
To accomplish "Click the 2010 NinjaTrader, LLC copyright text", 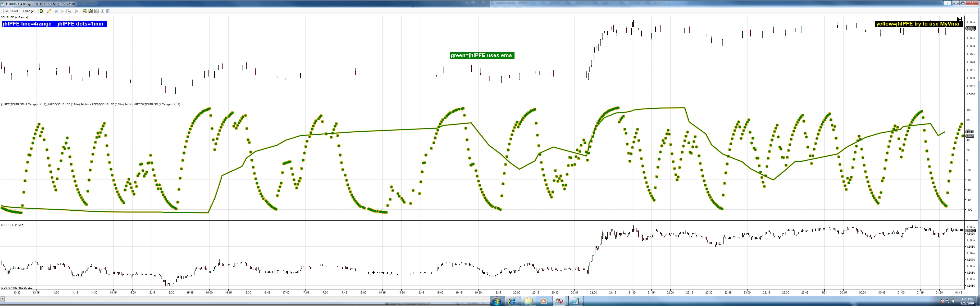I will 17,288.
